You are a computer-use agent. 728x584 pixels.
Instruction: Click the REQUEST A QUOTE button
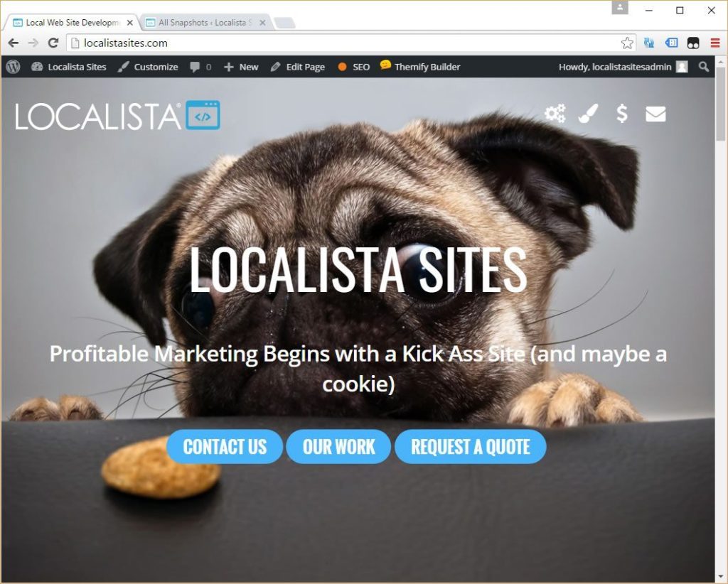tap(471, 447)
